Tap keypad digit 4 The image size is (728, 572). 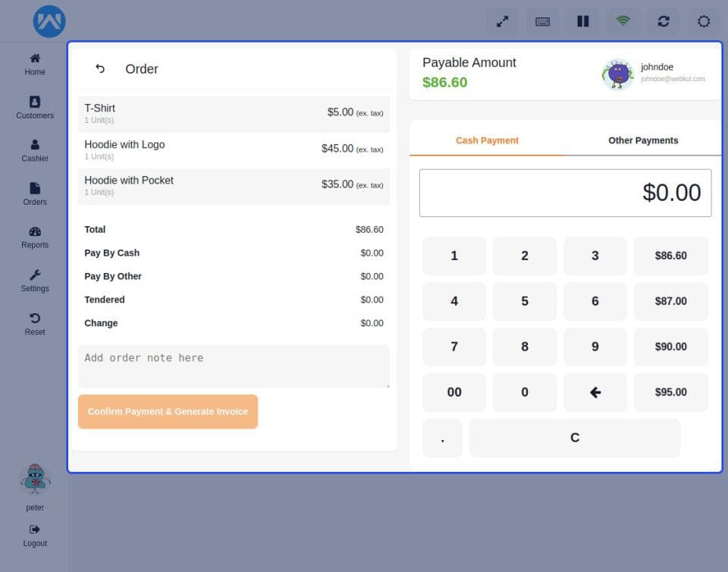coord(454,301)
